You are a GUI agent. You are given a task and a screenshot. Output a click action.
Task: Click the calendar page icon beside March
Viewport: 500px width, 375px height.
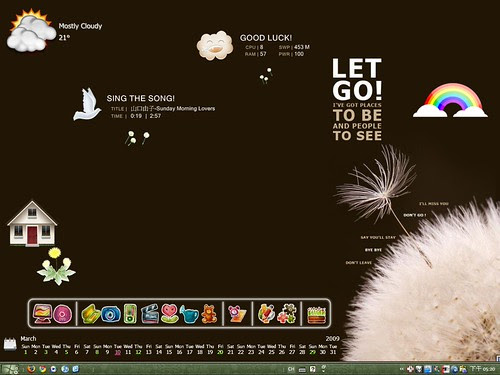tap(10, 344)
